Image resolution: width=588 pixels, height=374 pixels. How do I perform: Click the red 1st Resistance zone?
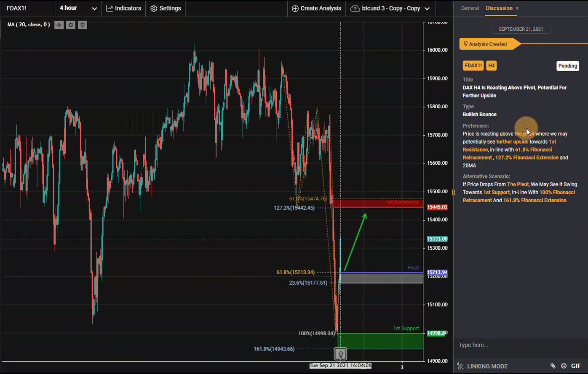[378, 203]
